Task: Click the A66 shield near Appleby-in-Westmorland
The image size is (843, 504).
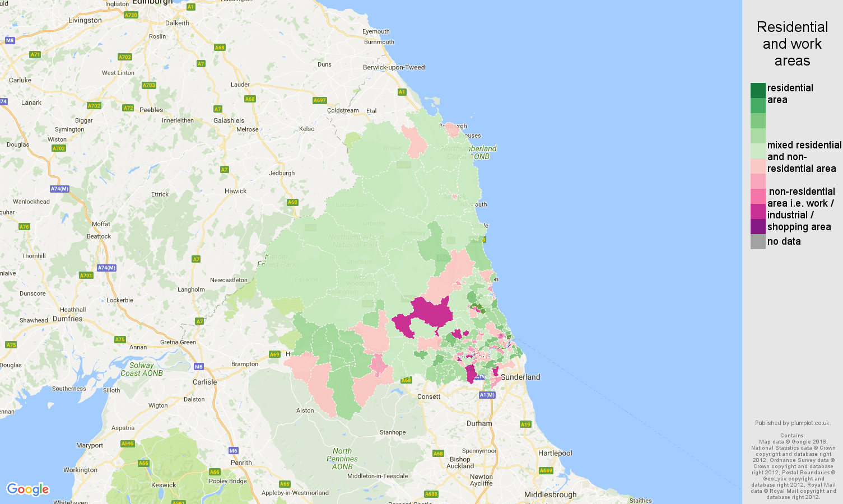Action: [x=285, y=484]
